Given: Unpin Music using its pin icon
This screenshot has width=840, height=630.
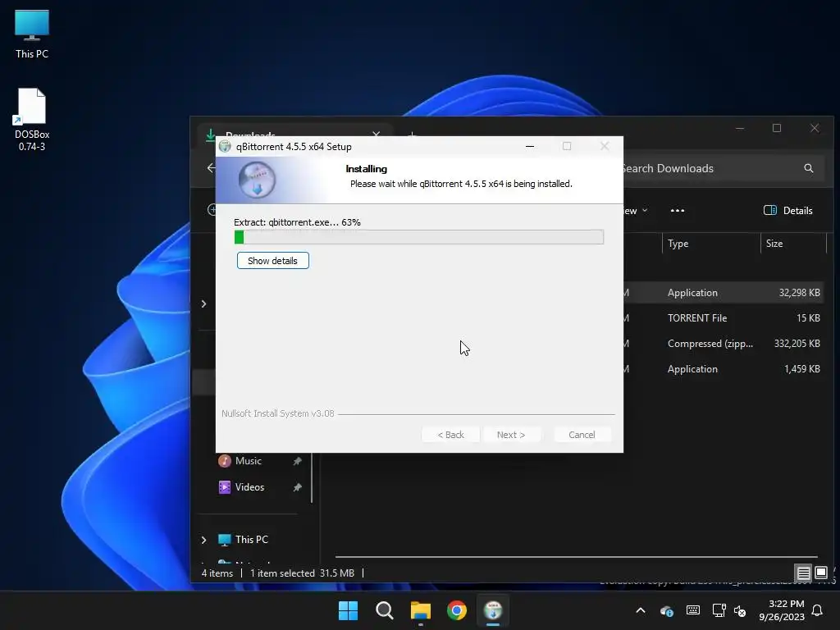Looking at the screenshot, I should (297, 461).
